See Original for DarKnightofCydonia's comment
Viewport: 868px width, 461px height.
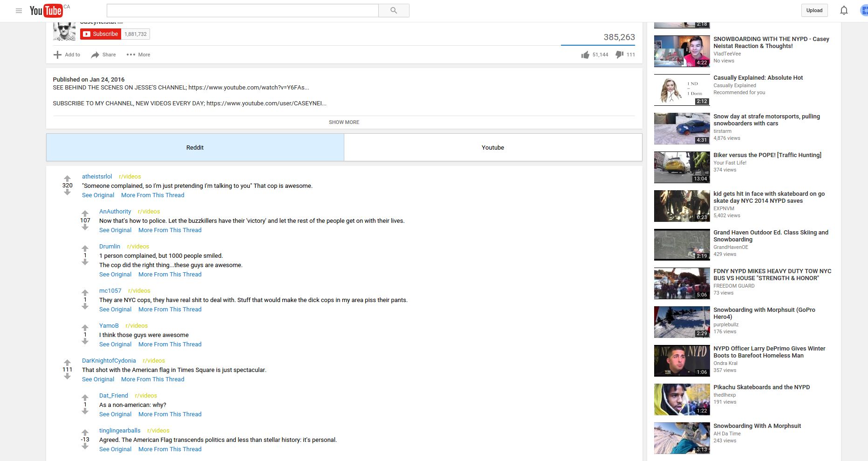[x=98, y=379]
